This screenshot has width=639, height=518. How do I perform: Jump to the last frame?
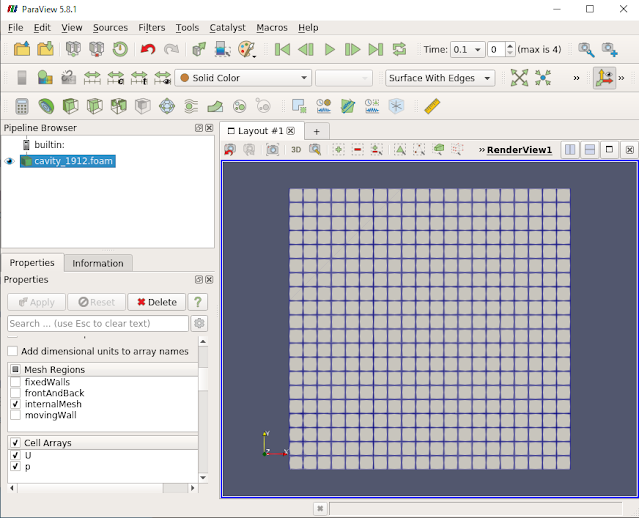[x=376, y=49]
